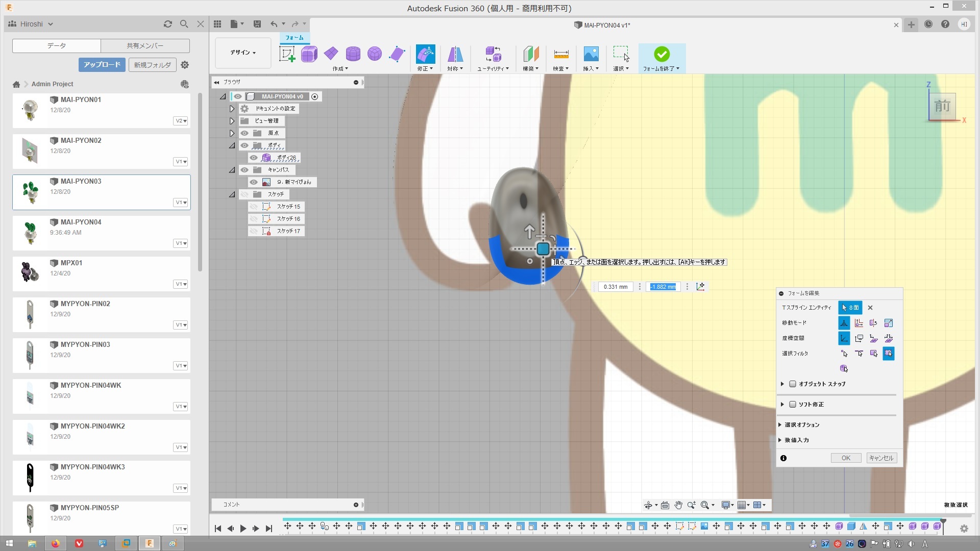Image resolution: width=980 pixels, height=551 pixels.
Task: Select the Create Box form tool
Action: (309, 54)
